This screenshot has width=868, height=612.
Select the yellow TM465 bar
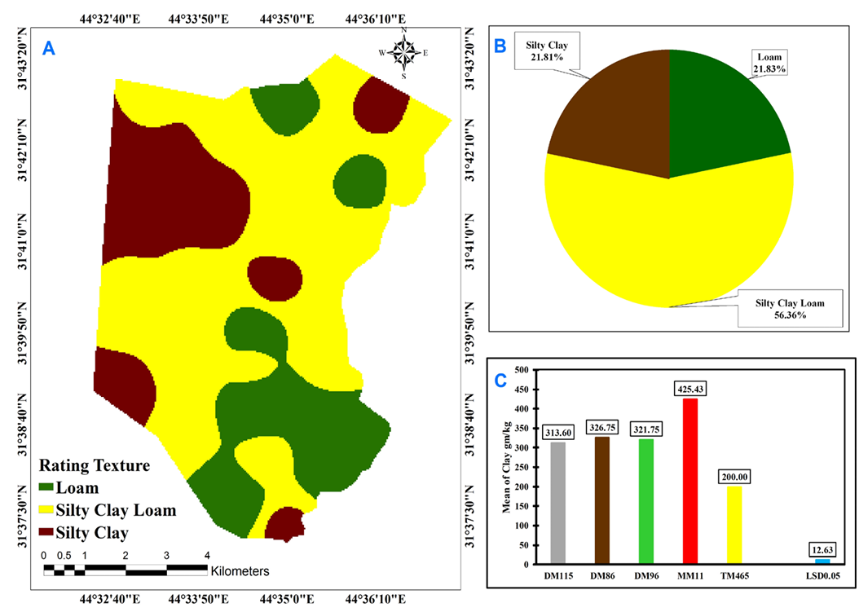click(x=734, y=525)
